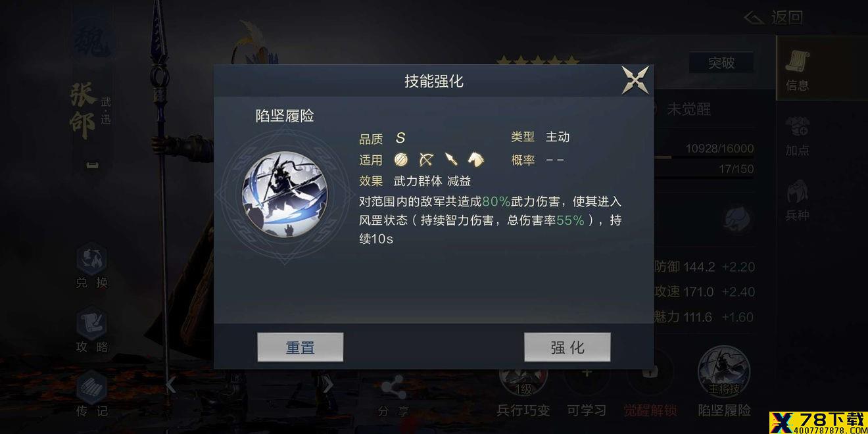Open the 加点 attribute points tab

[798, 136]
